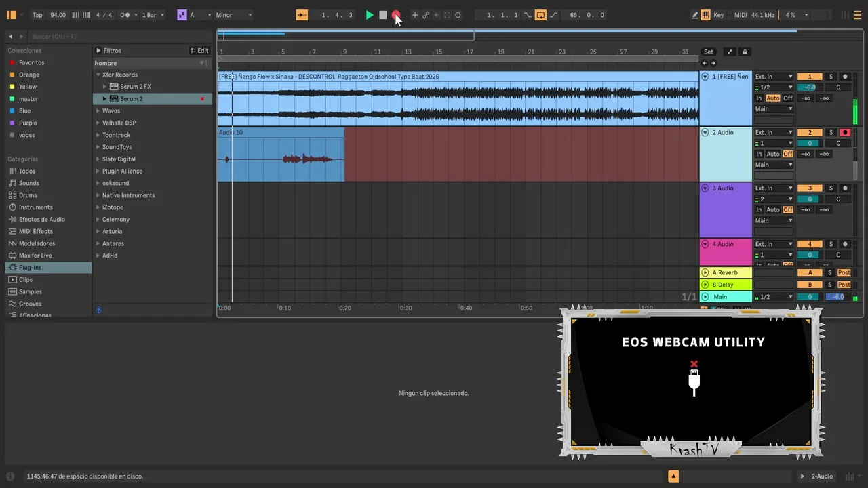
Task: Set track 3 monitor to Off
Action: point(788,210)
